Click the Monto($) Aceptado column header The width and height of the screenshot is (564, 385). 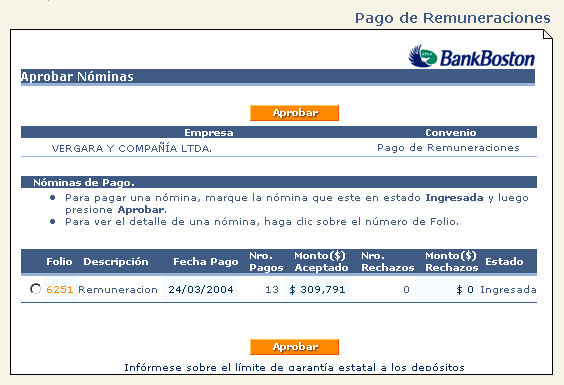coord(321,262)
